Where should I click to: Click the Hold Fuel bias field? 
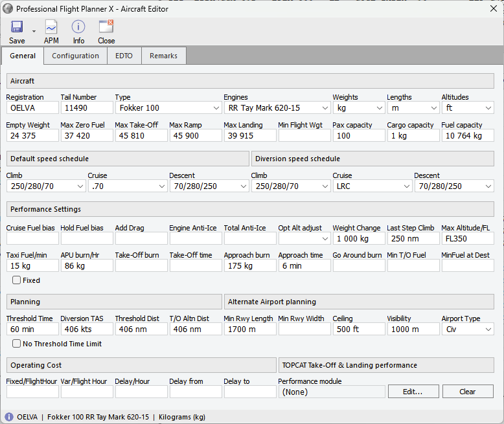tap(87, 239)
